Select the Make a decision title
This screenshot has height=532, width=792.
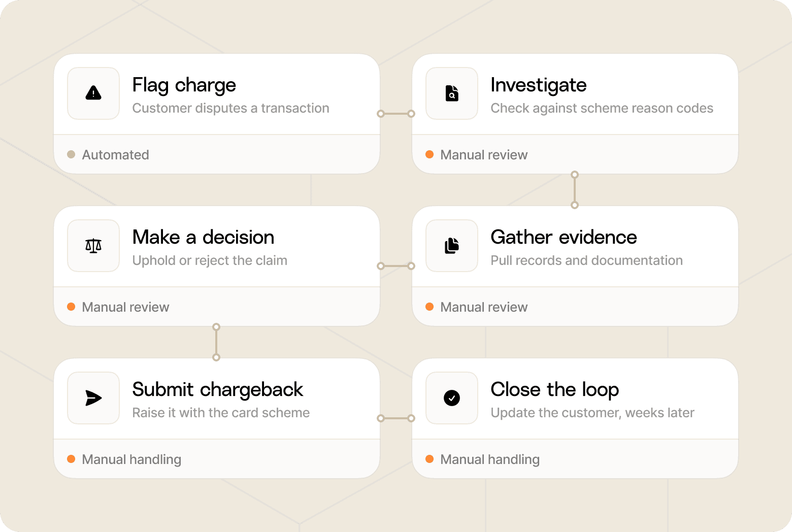click(203, 237)
